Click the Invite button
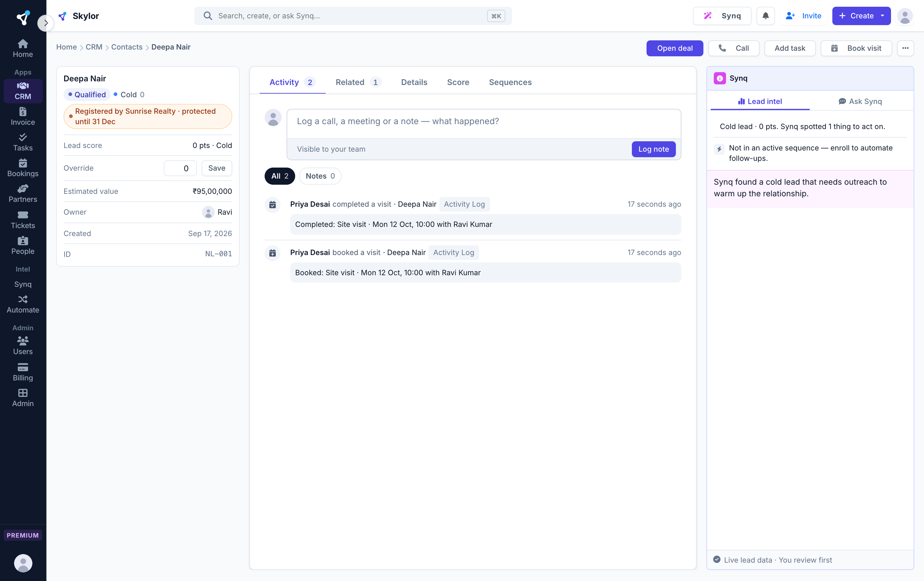924x581 pixels. point(804,16)
